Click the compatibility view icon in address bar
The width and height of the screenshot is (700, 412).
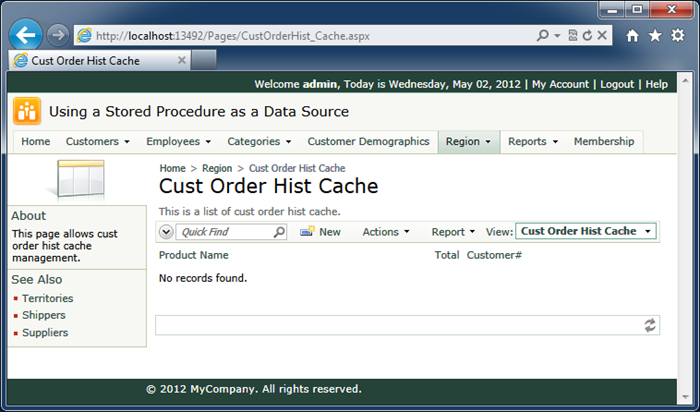click(x=573, y=35)
